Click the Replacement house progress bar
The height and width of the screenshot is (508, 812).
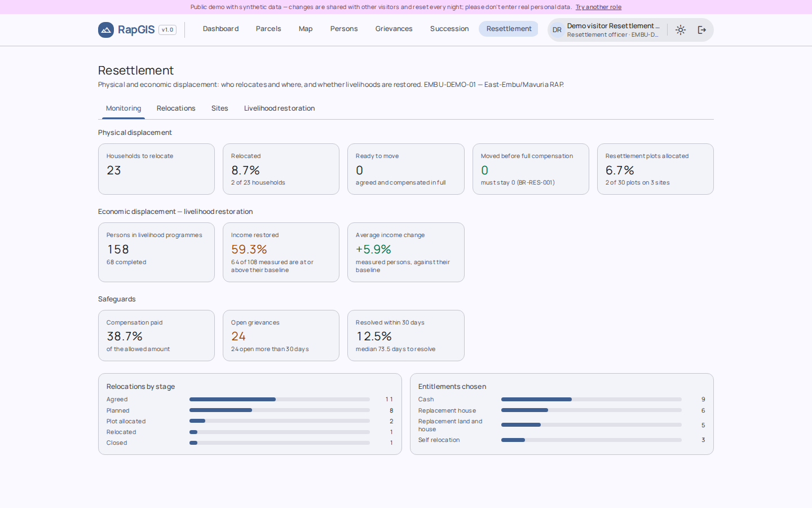(592, 410)
